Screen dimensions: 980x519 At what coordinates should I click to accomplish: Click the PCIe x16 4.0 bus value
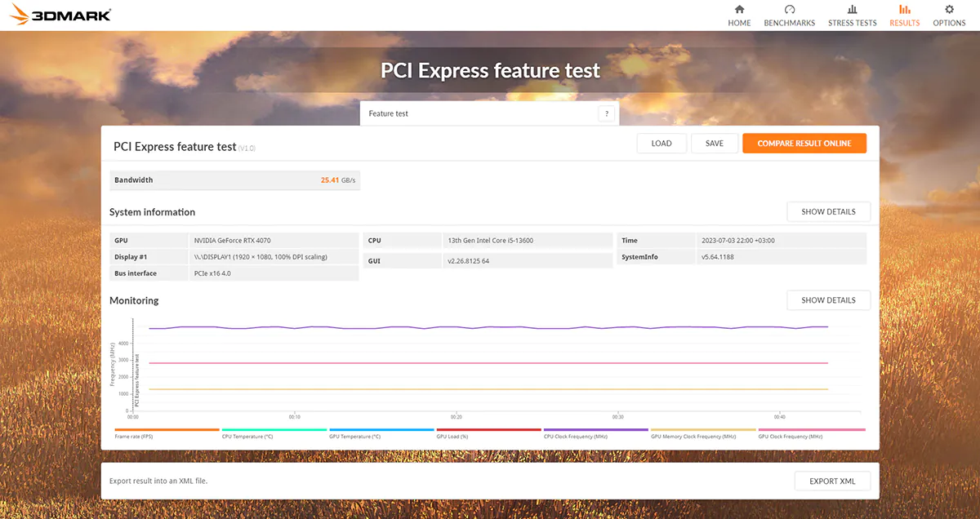[212, 273]
